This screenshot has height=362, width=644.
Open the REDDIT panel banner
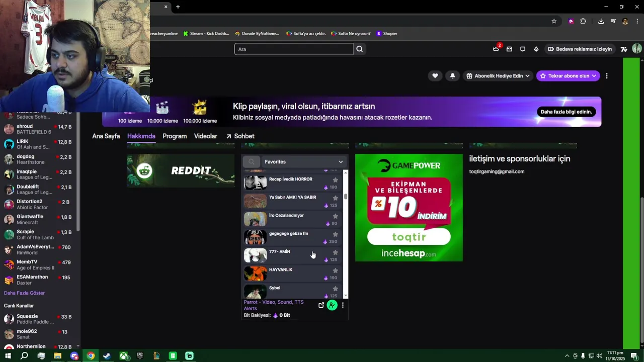click(181, 170)
